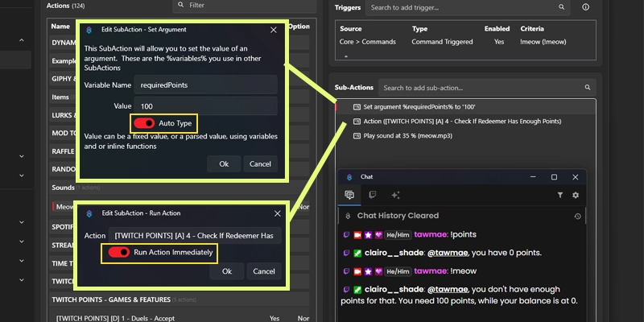Click the magnifier icon in Triggers search
Viewport: 644px width, 322px height.
click(x=561, y=7)
